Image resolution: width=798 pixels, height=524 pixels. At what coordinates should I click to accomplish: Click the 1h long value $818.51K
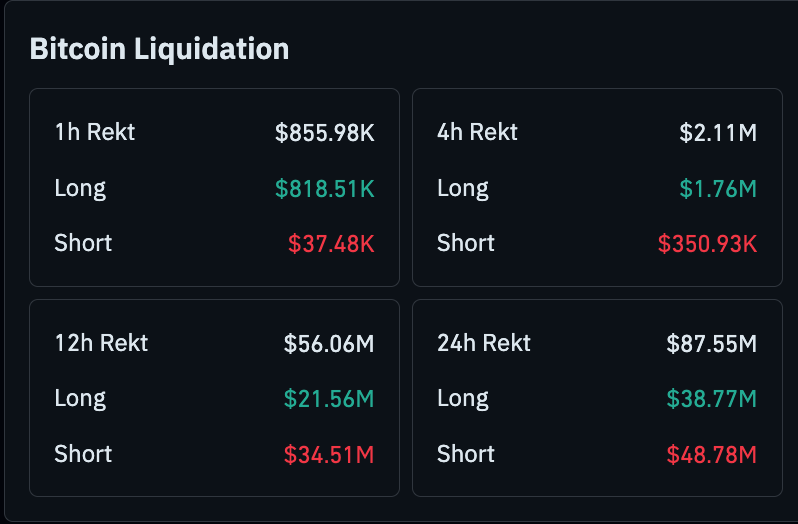pyautogui.click(x=325, y=188)
